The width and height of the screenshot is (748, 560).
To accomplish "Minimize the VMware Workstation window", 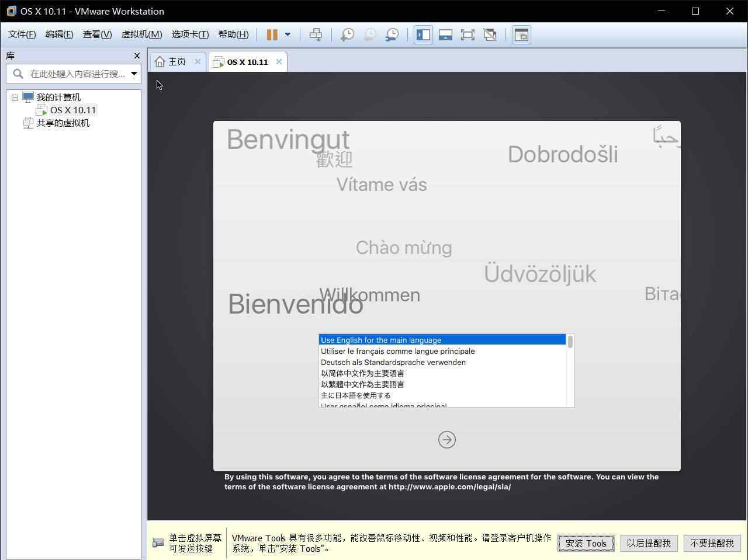I will point(662,11).
